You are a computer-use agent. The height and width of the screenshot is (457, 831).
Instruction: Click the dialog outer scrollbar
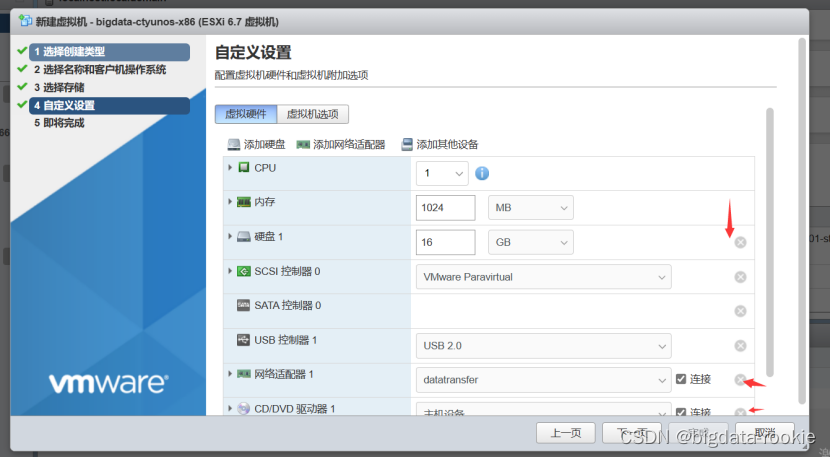(802, 221)
